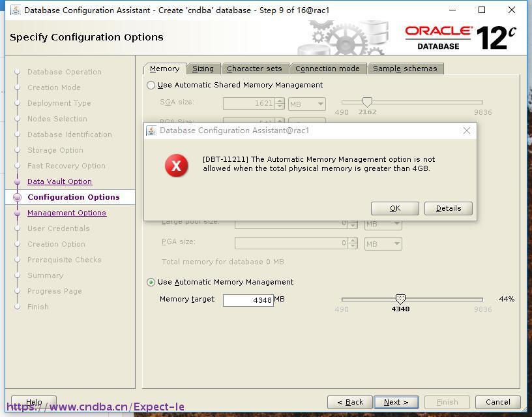Select Use Automatic Memory Management radio
This screenshot has height=417, width=532.
pyautogui.click(x=151, y=282)
